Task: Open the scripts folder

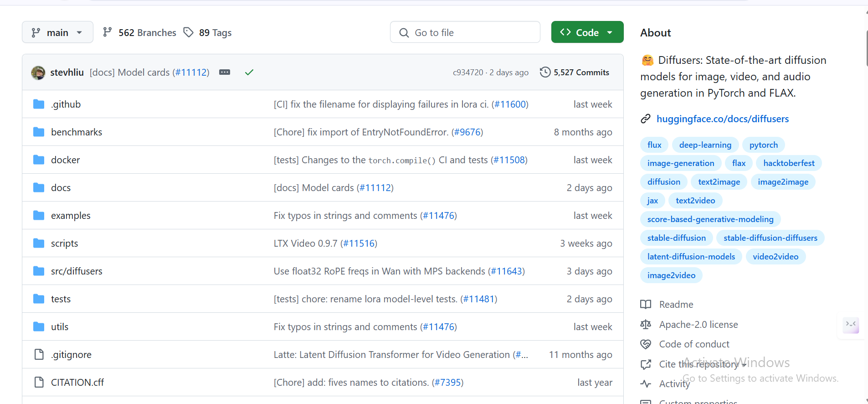Action: (64, 243)
